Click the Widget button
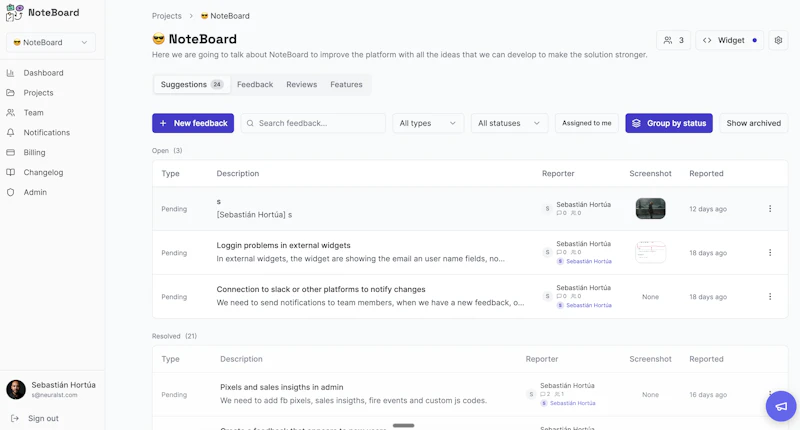 (730, 40)
